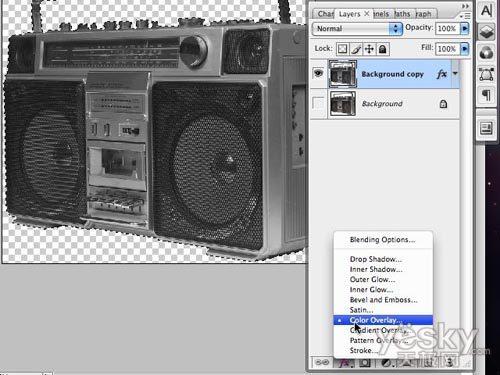This screenshot has width=500, height=375.
Task: Open the Paragraph panel icon in the dock
Action: click(486, 96)
